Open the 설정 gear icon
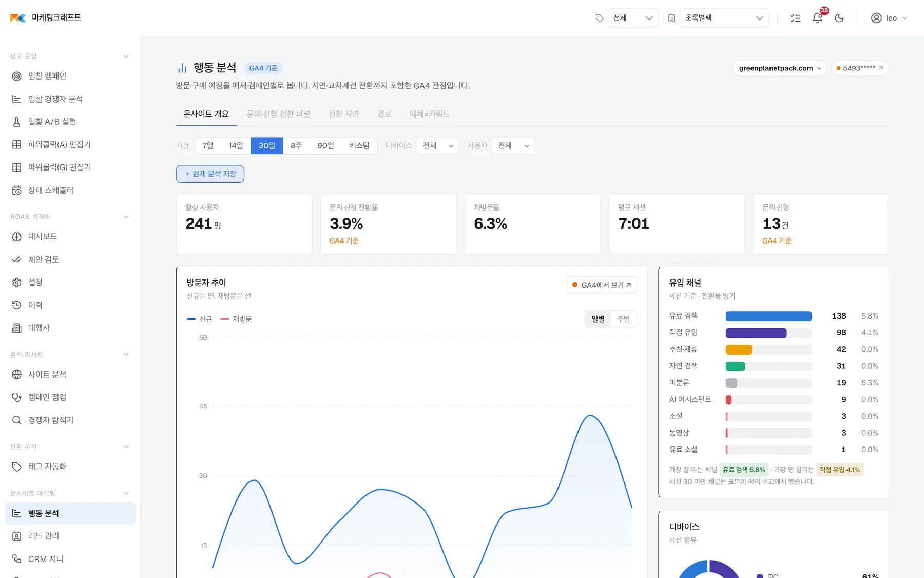 pyautogui.click(x=16, y=283)
